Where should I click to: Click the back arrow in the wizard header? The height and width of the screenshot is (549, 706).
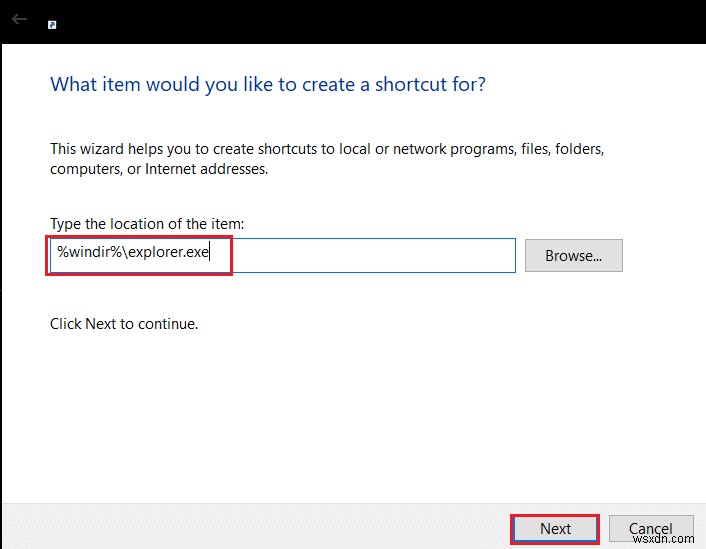(x=19, y=19)
